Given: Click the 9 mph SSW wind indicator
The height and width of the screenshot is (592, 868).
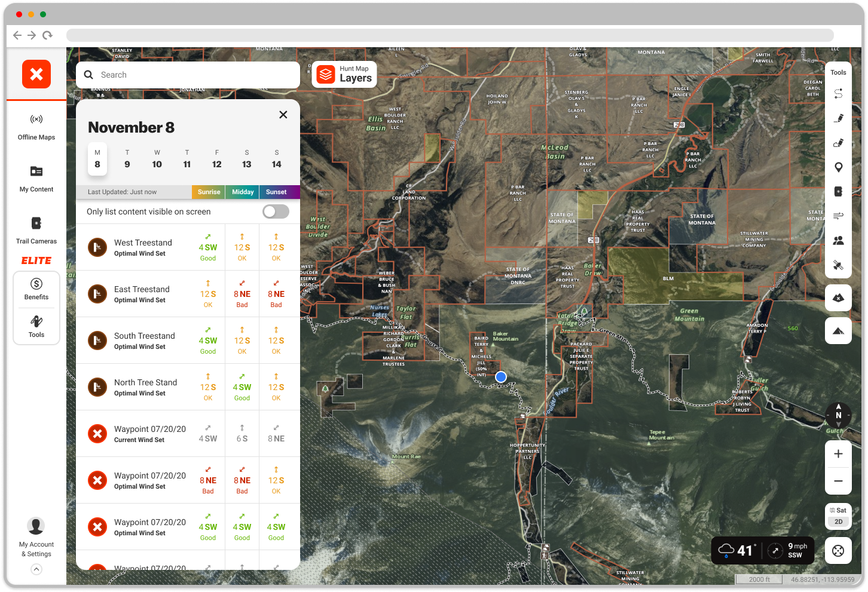Looking at the screenshot, I should pos(788,550).
